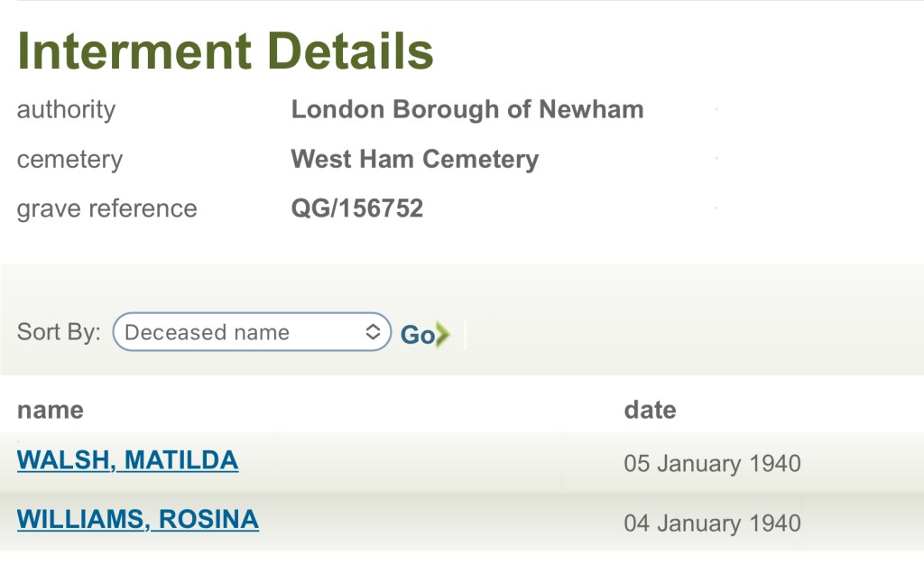Select the London Borough of Newham text
Viewport: 924px width, 565px height.
pyautogui.click(x=467, y=110)
